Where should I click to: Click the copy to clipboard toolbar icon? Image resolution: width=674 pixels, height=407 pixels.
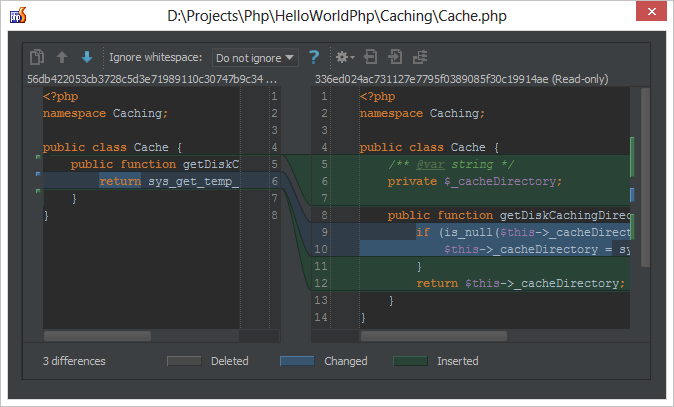(37, 57)
